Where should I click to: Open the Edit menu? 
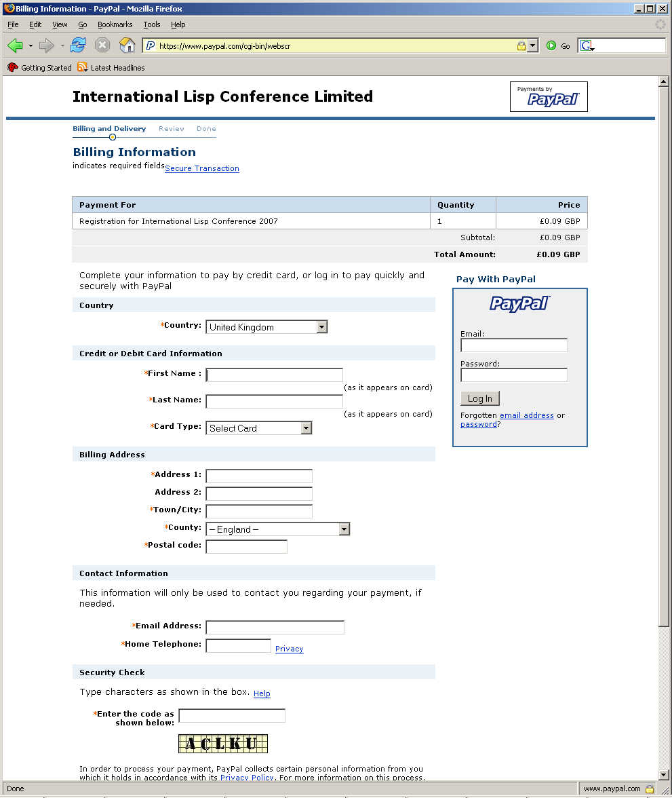[x=35, y=24]
